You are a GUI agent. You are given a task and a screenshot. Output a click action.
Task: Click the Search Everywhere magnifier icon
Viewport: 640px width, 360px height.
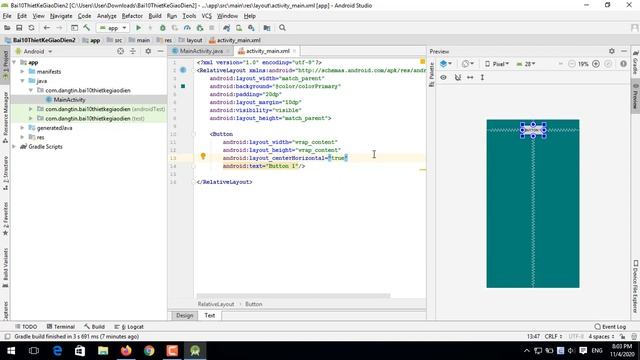click(282, 28)
